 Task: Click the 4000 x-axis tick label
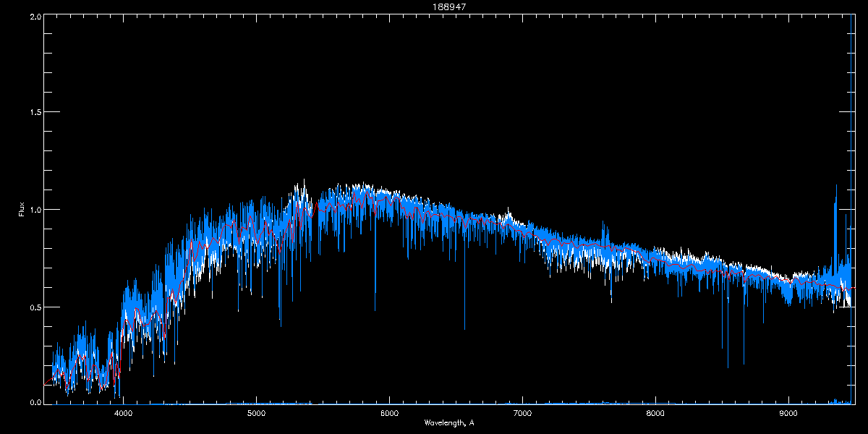tap(124, 413)
